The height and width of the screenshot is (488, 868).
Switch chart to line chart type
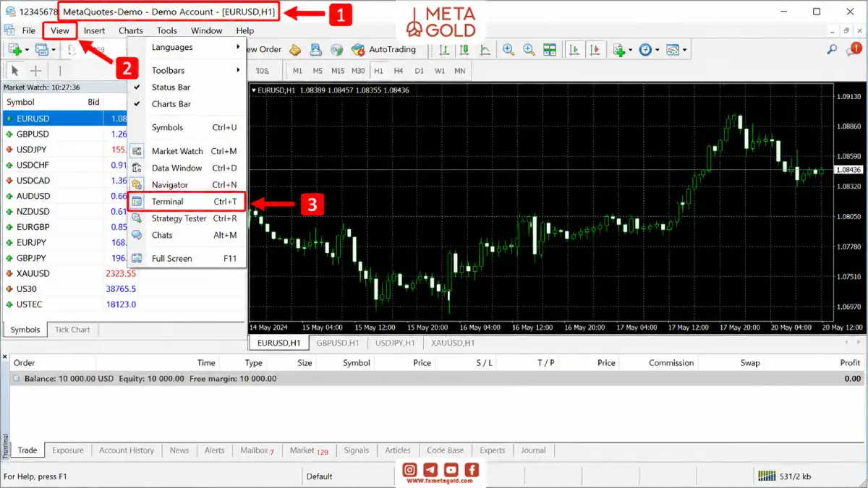point(485,50)
